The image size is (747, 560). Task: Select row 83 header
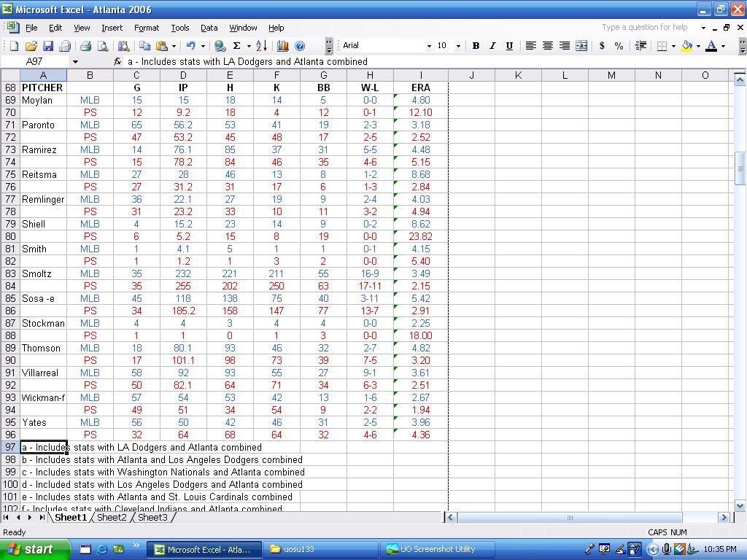(x=10, y=274)
